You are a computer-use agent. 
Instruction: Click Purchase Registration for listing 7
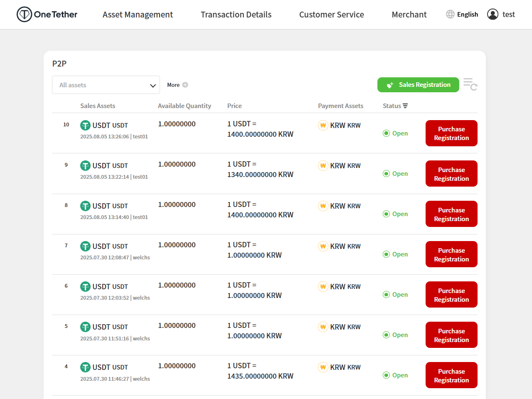click(451, 254)
